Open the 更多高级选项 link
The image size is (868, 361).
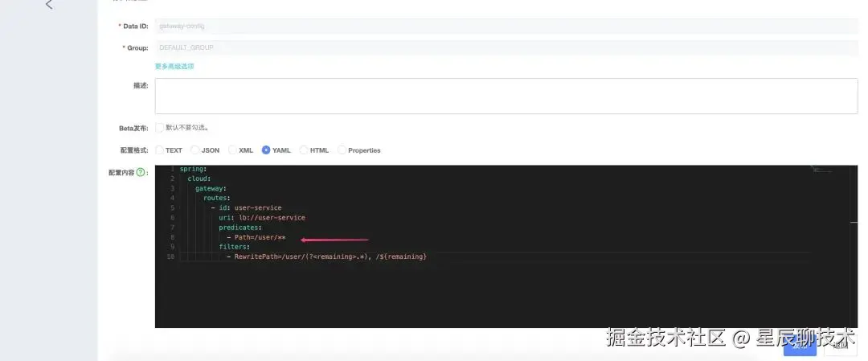[x=174, y=67]
